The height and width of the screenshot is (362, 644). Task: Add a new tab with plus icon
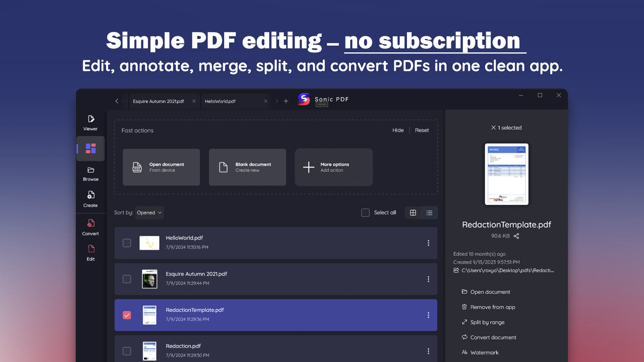286,101
